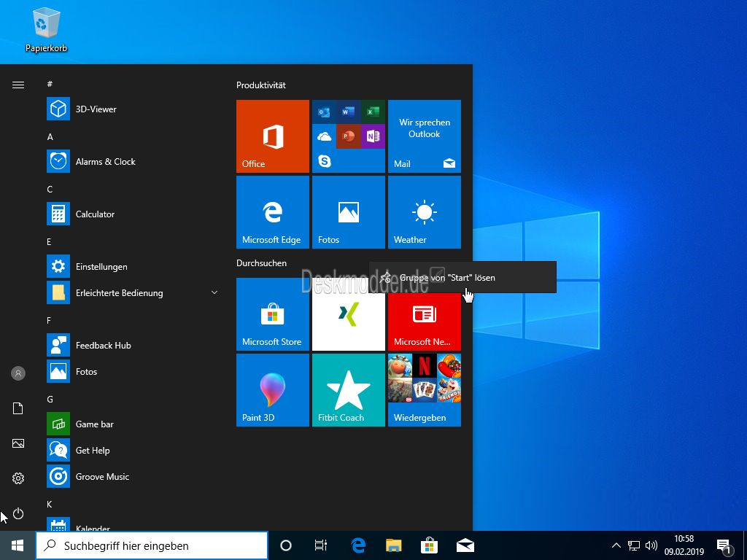Open the volume tray icon

[651, 545]
